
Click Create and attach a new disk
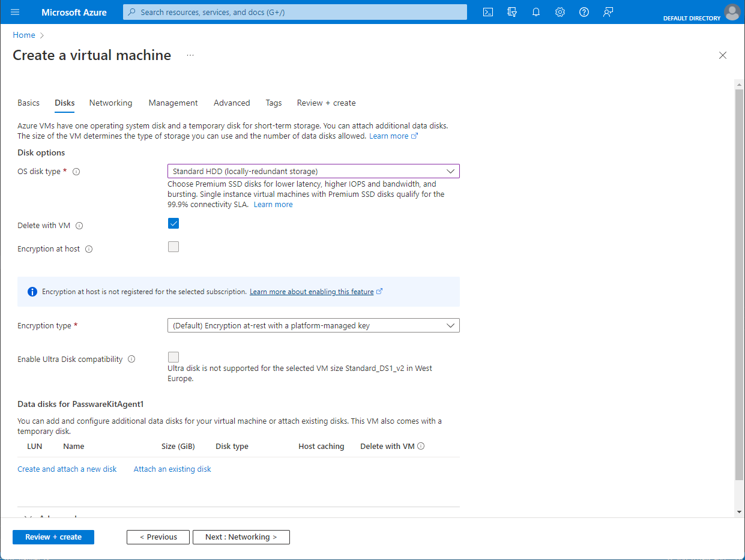(67, 469)
